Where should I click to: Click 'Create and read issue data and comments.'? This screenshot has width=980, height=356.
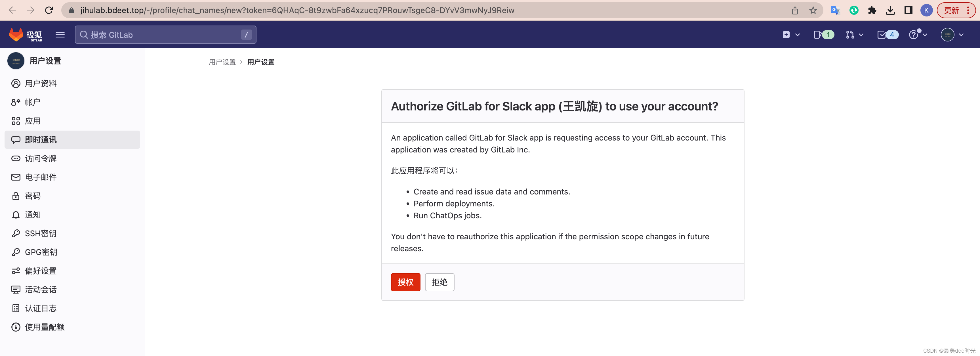click(492, 192)
